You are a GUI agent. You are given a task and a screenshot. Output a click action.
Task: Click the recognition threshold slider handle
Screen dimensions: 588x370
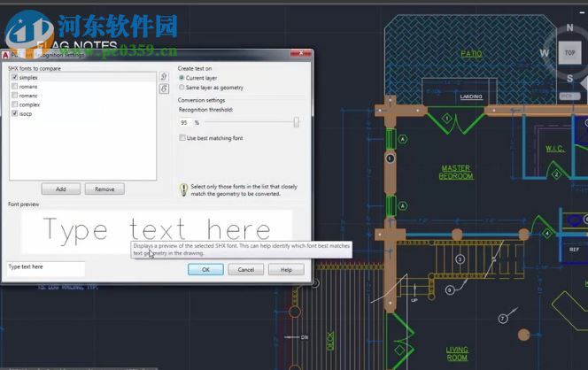pos(297,122)
